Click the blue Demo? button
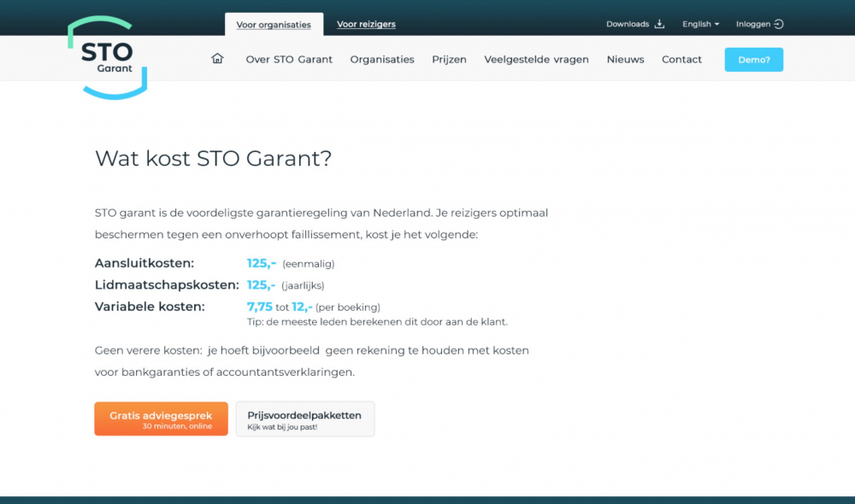 coord(753,60)
